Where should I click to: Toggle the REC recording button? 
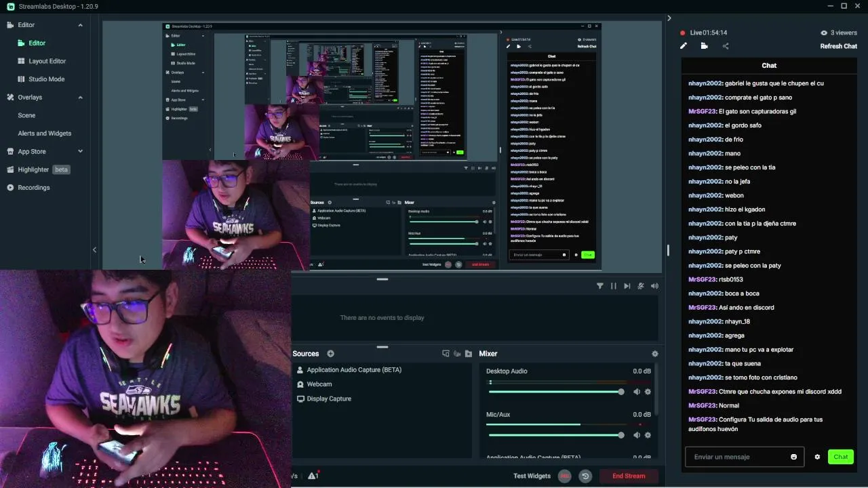click(564, 476)
